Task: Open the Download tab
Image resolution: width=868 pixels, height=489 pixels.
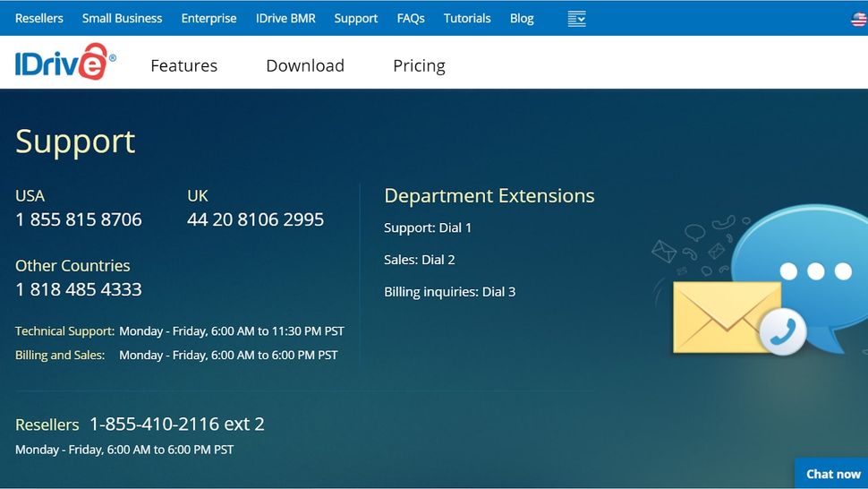Action: [x=305, y=66]
